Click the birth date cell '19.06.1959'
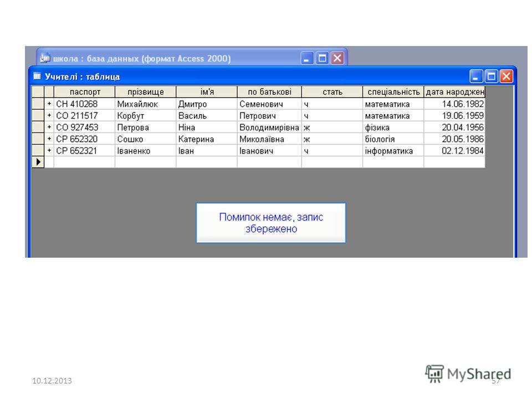This screenshot has height=399, width=532. coord(454,115)
